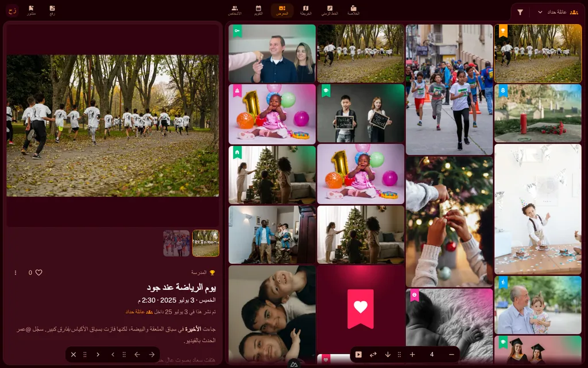Start the gallery slideshow play button
The image size is (588, 368).
click(x=358, y=354)
